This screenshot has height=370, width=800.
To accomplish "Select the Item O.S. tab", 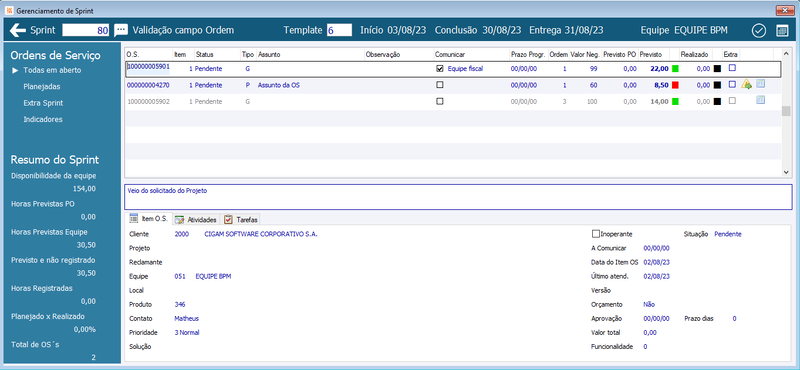I will point(149,218).
